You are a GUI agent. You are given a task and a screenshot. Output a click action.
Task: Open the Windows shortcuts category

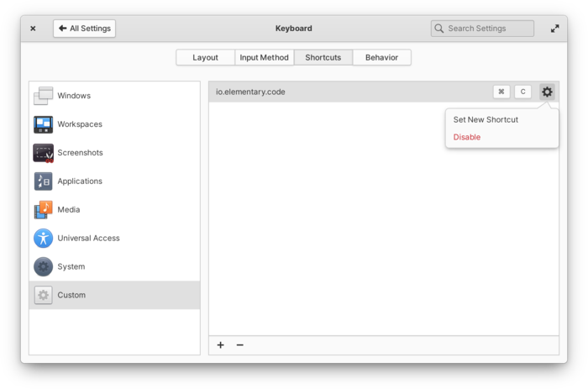114,96
